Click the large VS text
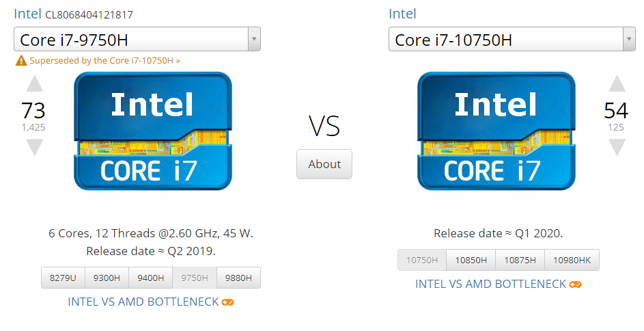Image resolution: width=644 pixels, height=331 pixels. tap(324, 126)
